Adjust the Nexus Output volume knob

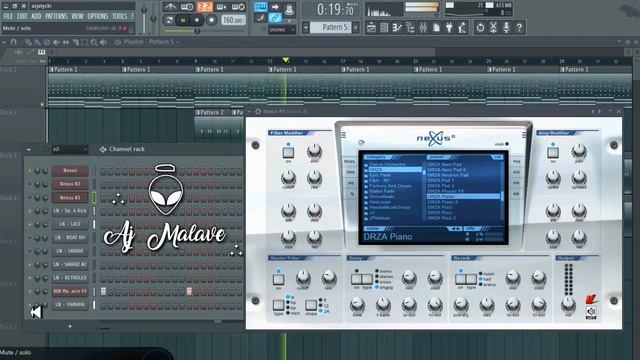(x=568, y=305)
